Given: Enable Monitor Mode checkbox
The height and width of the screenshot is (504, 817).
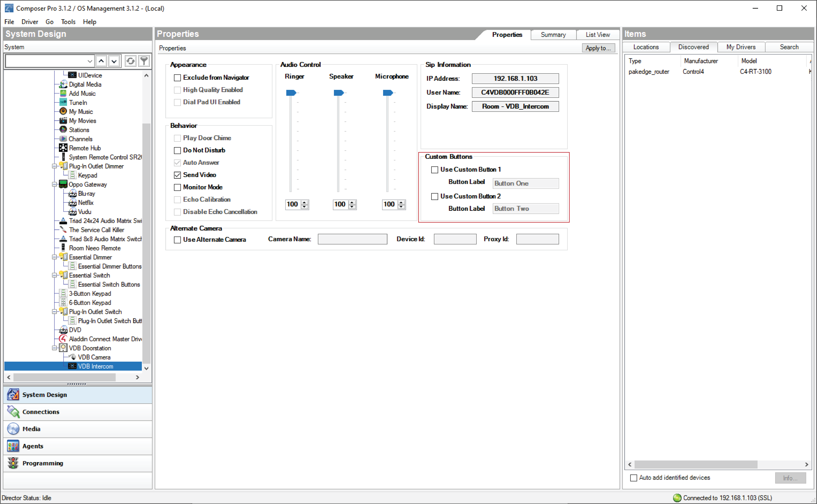Looking at the screenshot, I should tap(177, 187).
